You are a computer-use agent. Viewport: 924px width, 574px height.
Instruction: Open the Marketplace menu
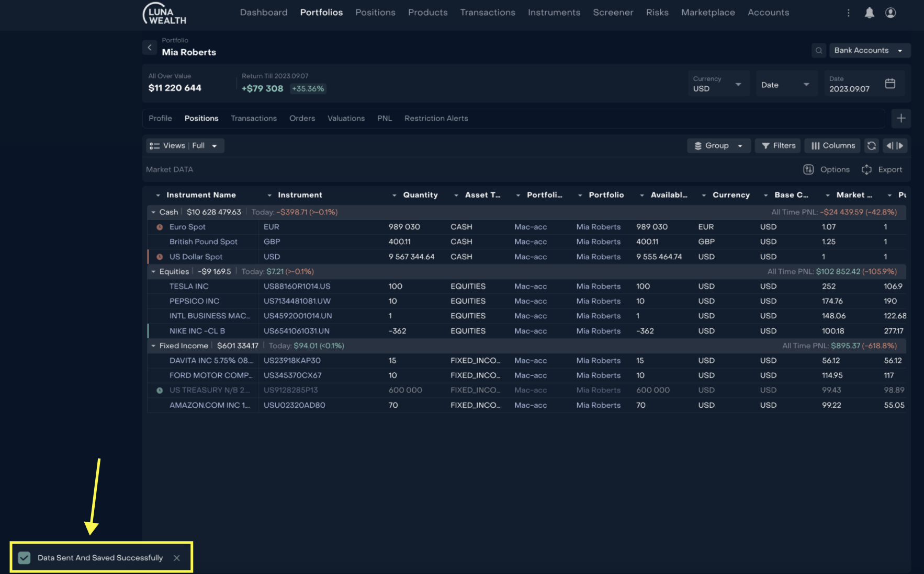(x=708, y=13)
